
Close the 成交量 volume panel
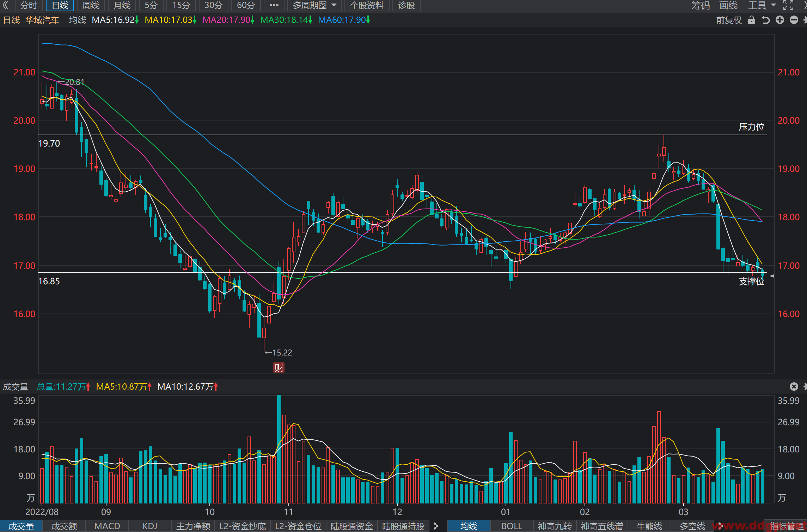(794, 386)
